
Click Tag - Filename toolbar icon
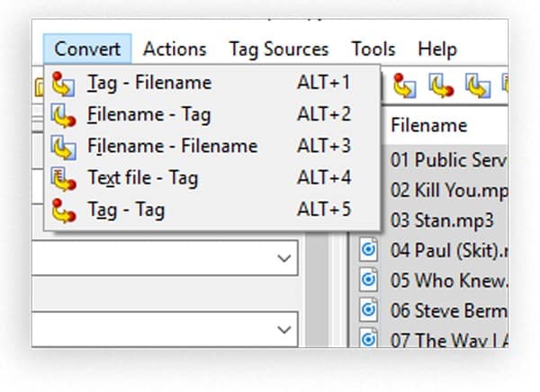[x=404, y=85]
